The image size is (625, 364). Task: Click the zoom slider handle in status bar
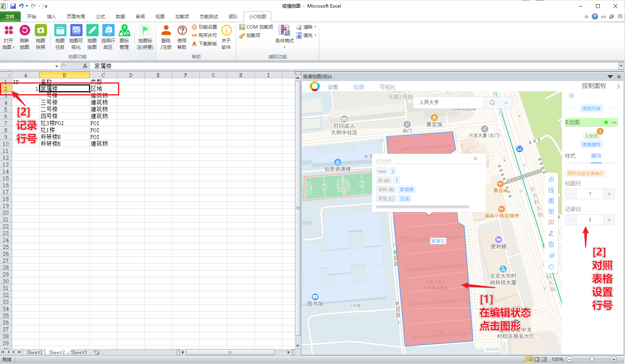pos(592,359)
